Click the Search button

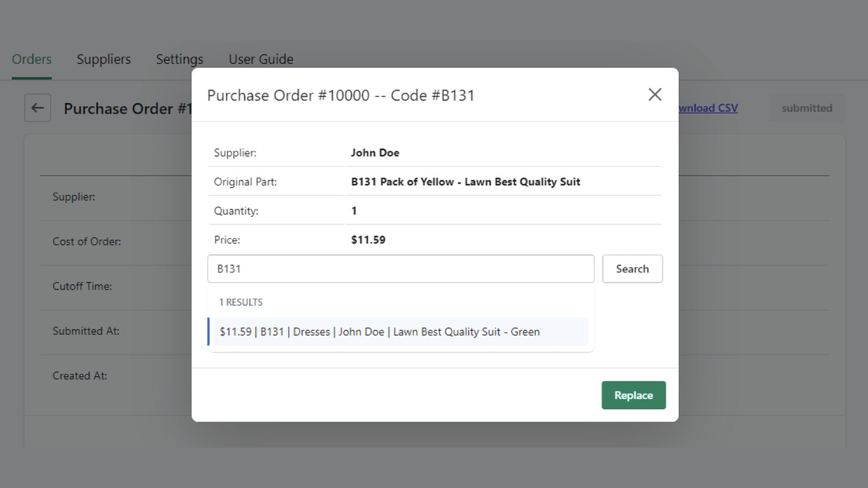point(632,268)
